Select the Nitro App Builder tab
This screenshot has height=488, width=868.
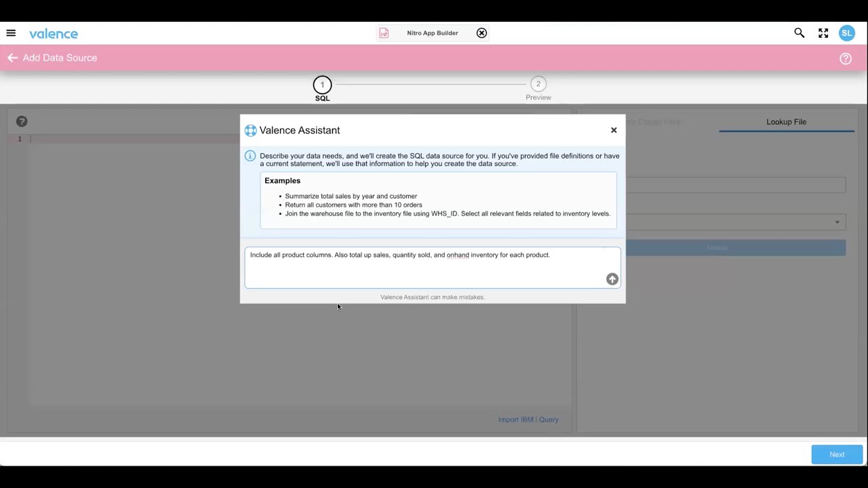pyautogui.click(x=433, y=33)
